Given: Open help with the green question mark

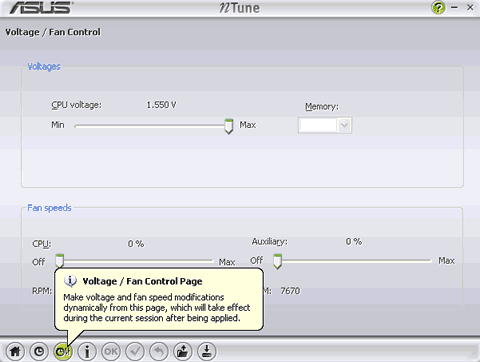Looking at the screenshot, I should coord(438,7).
